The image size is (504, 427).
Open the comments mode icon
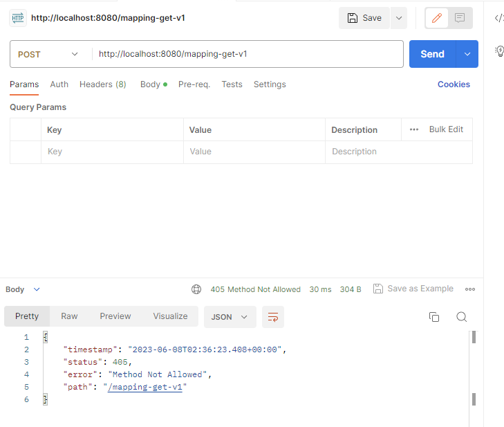(460, 18)
